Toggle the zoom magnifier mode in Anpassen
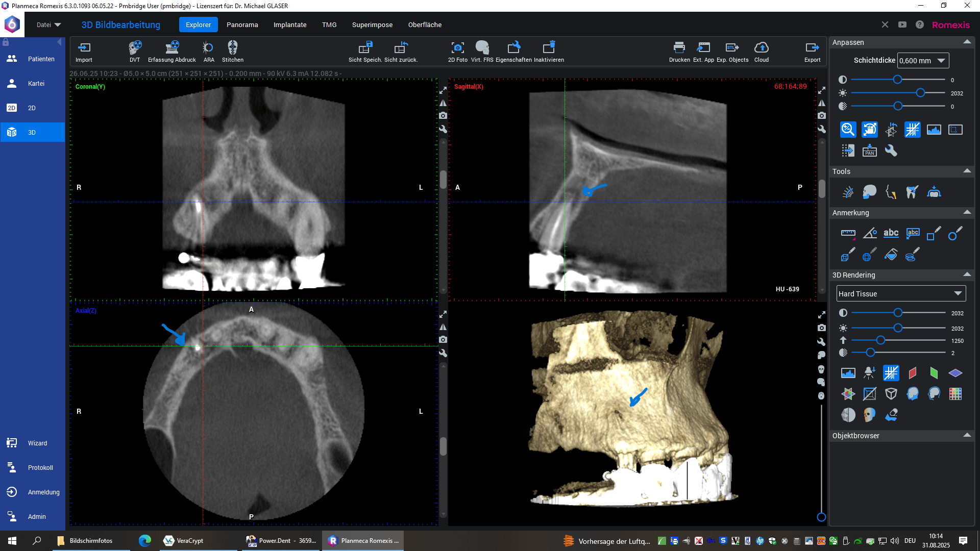The image size is (980, 551). [x=848, y=130]
